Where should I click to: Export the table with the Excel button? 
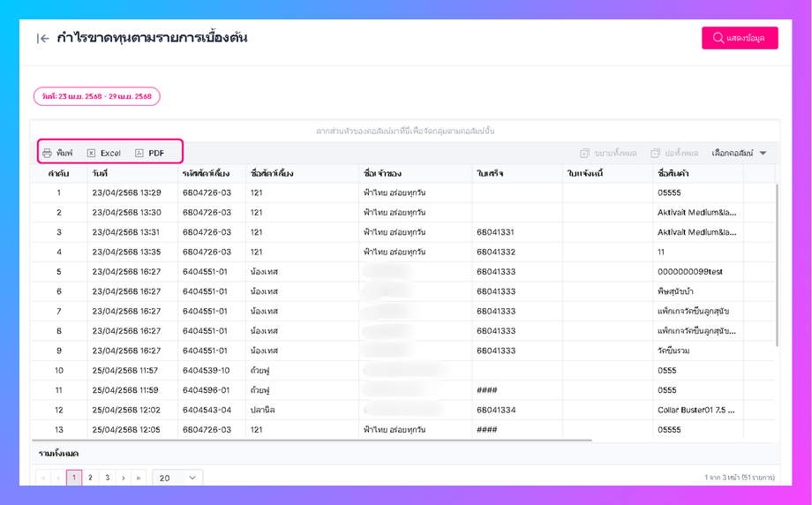[x=103, y=153]
